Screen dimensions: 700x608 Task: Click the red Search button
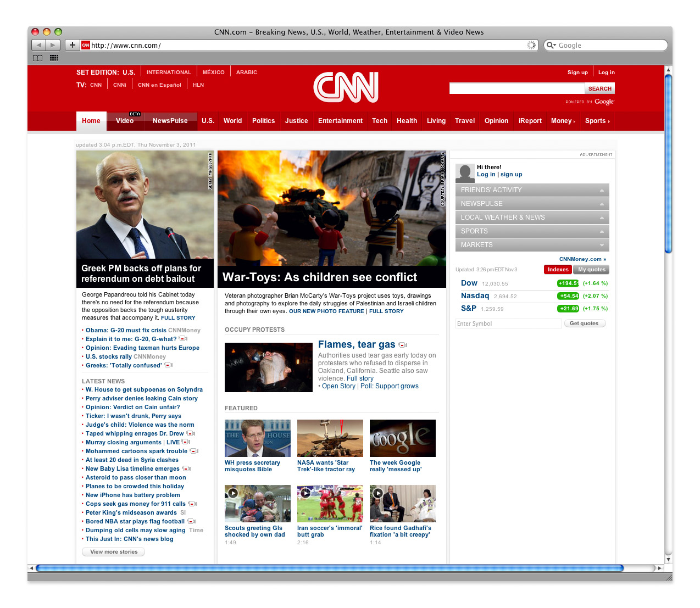tap(600, 88)
